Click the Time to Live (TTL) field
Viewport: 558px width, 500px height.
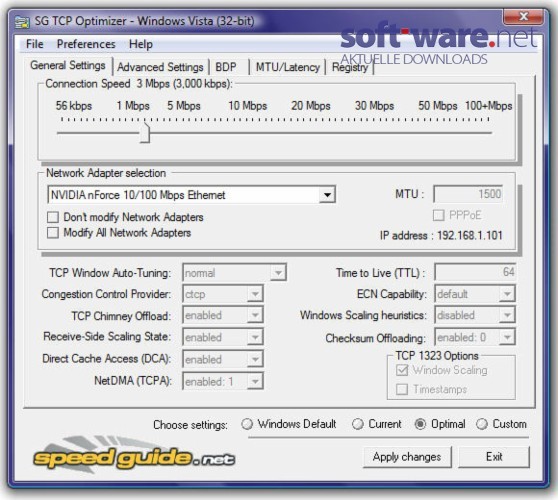475,272
